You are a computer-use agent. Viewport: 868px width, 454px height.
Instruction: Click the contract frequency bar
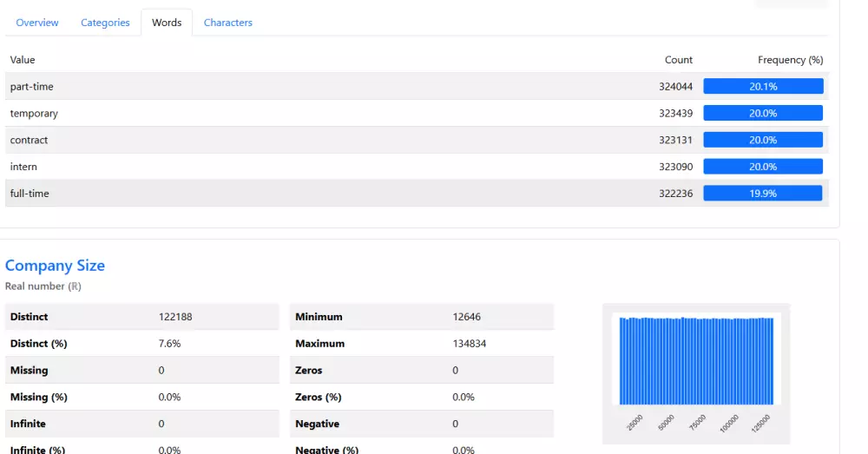(763, 140)
